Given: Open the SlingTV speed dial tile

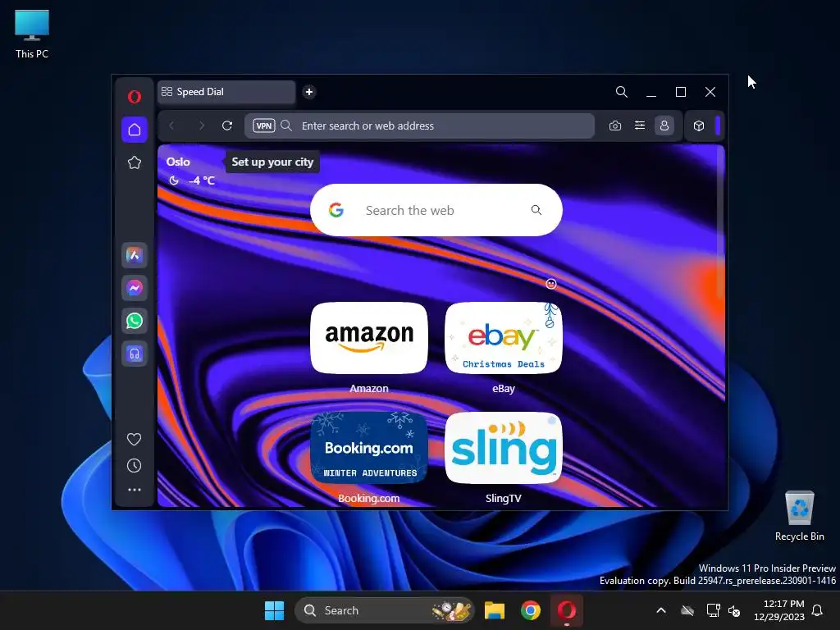Looking at the screenshot, I should point(504,447).
